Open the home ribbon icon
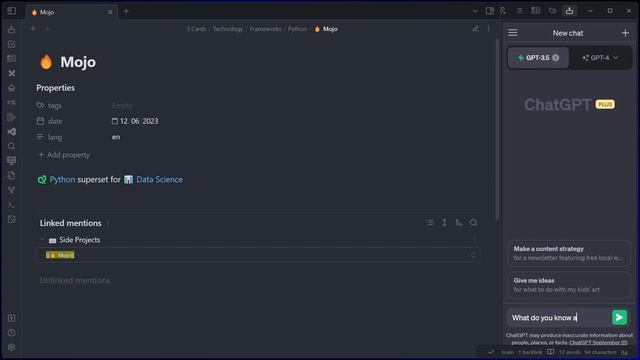640x360 pixels. (x=11, y=88)
